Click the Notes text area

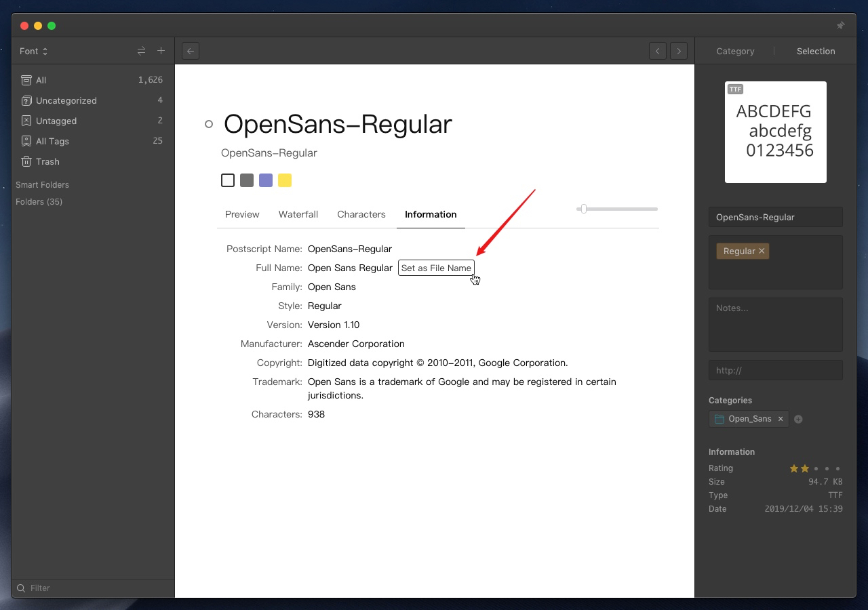point(776,325)
